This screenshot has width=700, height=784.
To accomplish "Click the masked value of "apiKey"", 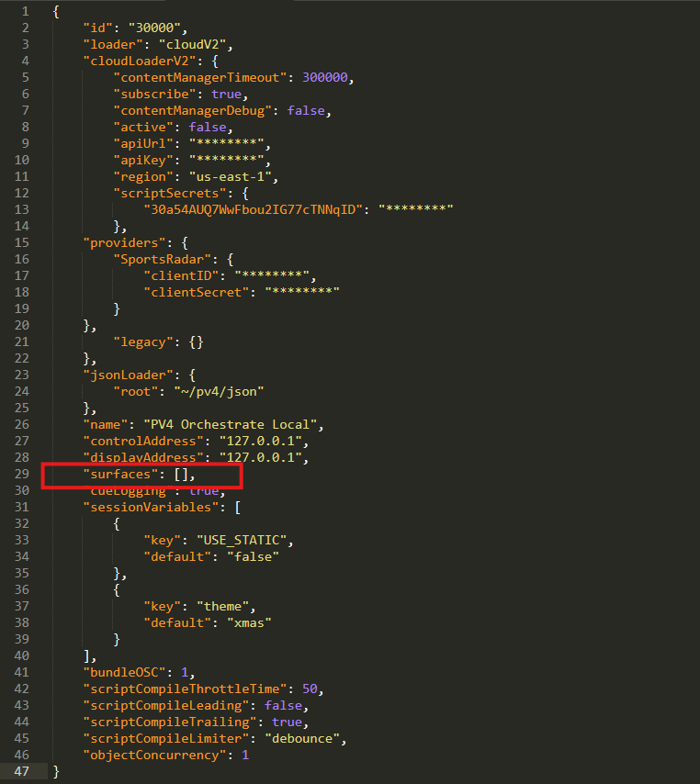I will point(226,160).
